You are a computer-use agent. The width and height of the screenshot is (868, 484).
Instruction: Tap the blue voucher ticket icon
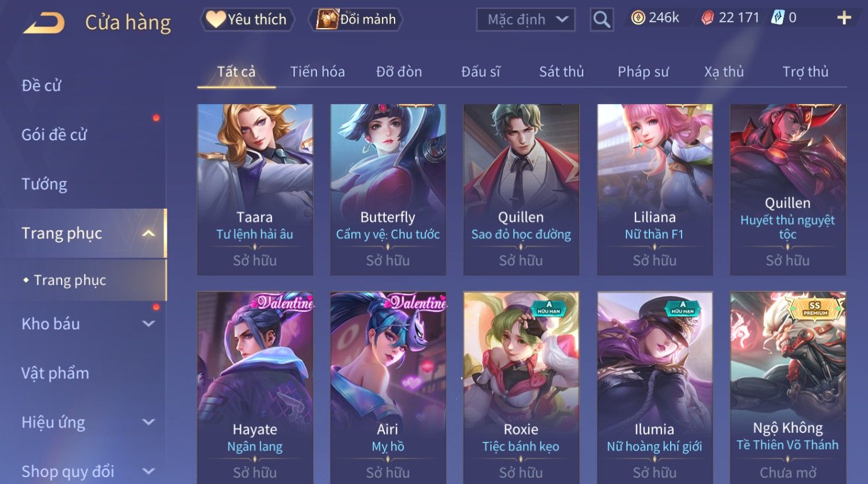(x=778, y=18)
